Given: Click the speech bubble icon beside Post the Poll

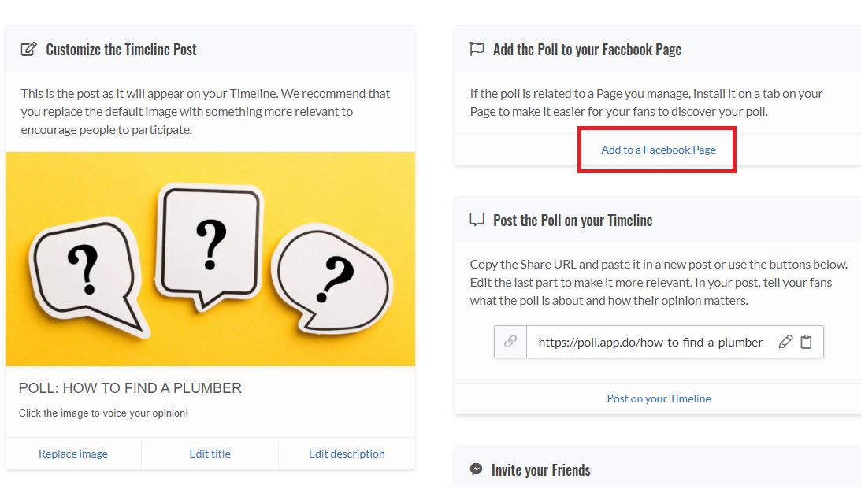Looking at the screenshot, I should (x=477, y=220).
